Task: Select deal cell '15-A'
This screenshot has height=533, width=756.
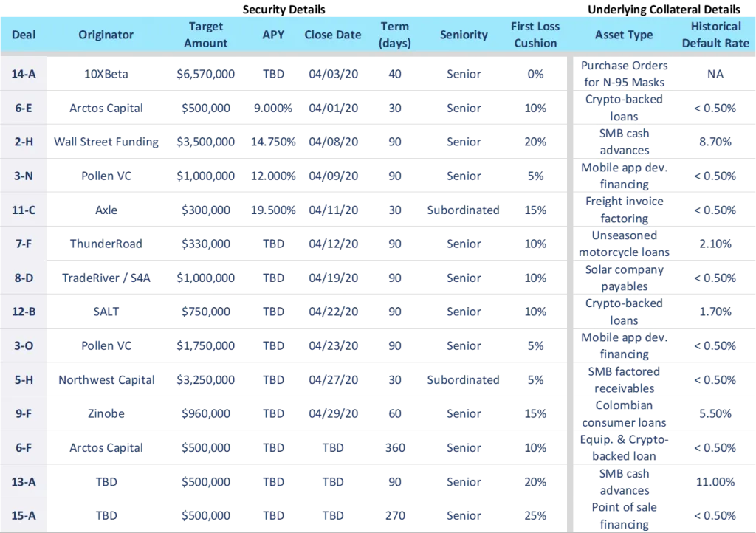Action: click(24, 515)
